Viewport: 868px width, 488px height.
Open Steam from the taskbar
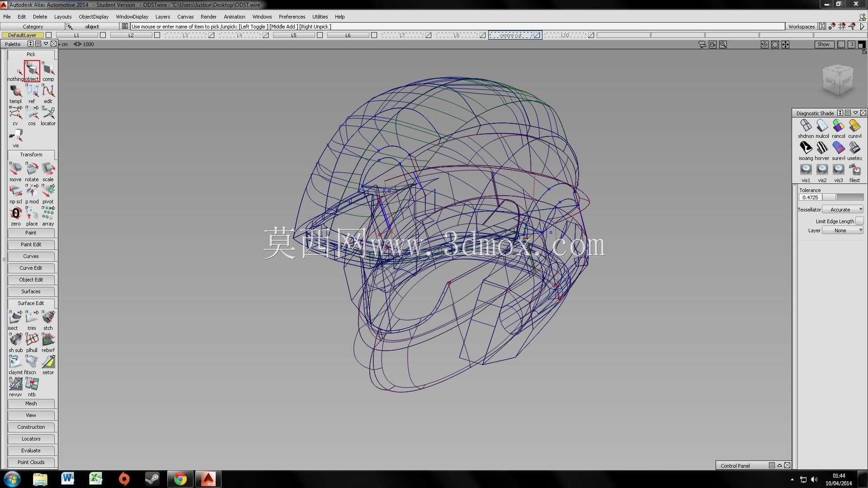152,479
